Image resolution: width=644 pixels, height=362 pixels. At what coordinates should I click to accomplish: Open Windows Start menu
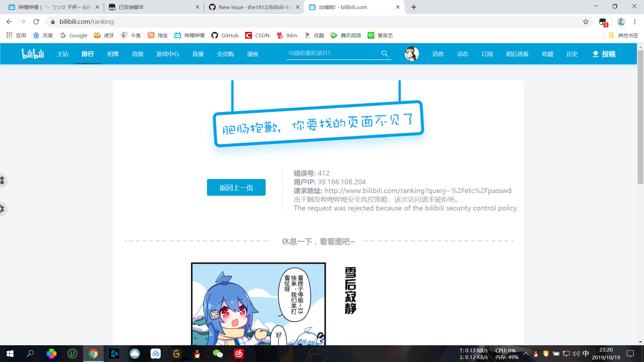pyautogui.click(x=10, y=354)
